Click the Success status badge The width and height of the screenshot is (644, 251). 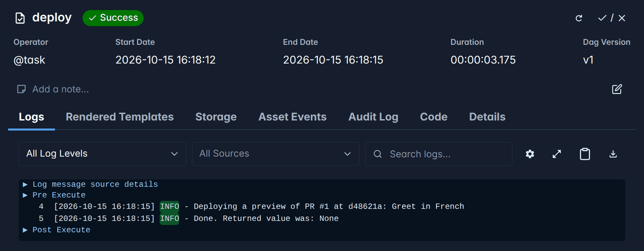113,18
